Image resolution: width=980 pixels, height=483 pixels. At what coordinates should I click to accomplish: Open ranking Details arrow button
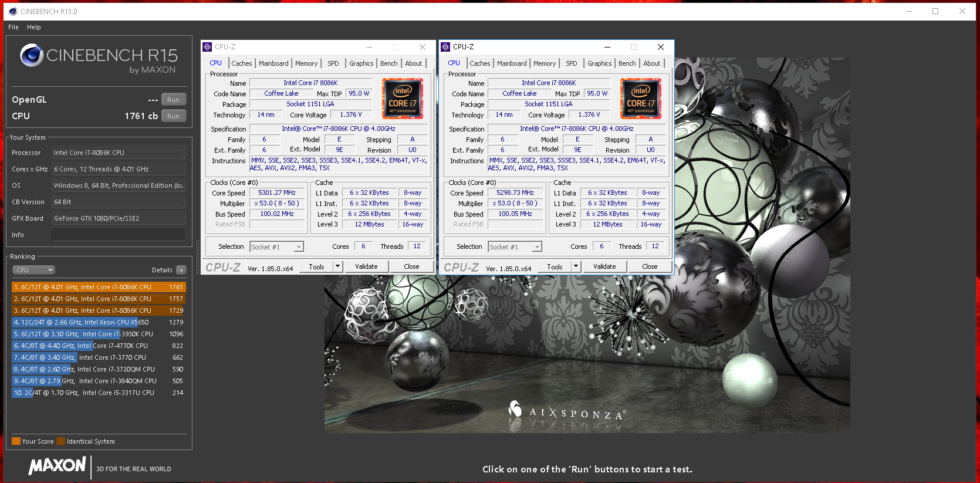pyautogui.click(x=181, y=270)
